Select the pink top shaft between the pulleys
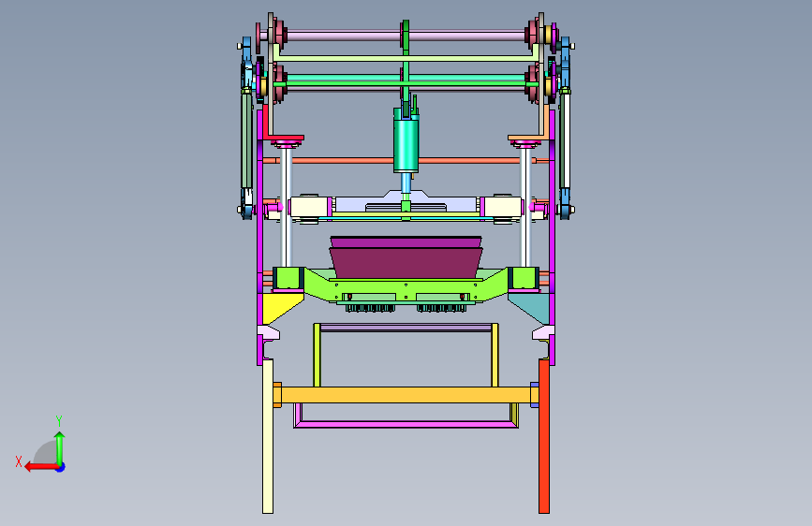Image resolution: width=812 pixels, height=526 pixels. pyautogui.click(x=406, y=36)
